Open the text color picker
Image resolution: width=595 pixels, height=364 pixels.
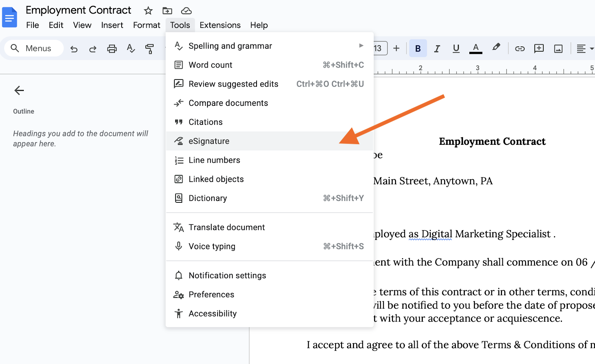pos(476,49)
